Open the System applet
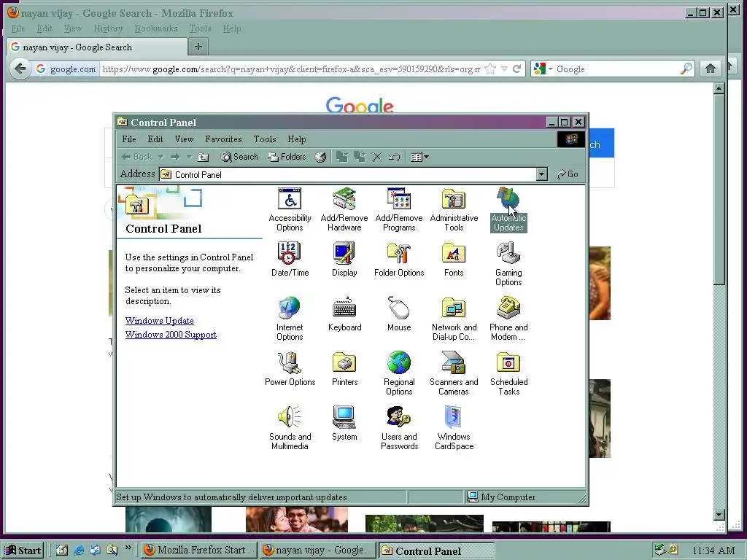747x560 pixels. click(x=344, y=424)
